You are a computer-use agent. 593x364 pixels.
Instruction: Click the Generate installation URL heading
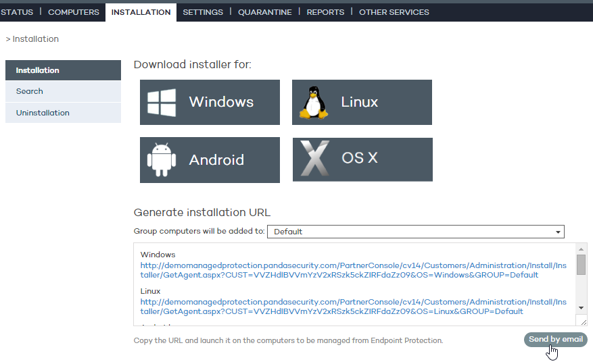point(202,213)
